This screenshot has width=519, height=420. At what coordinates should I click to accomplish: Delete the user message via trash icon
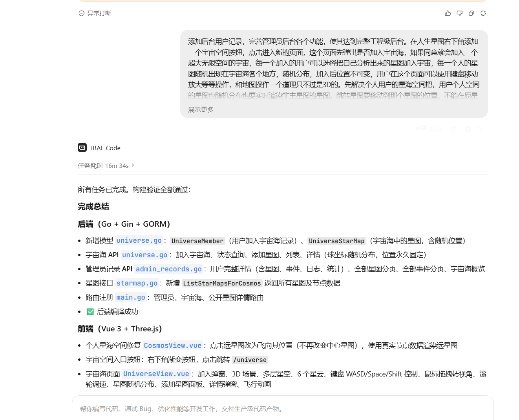pyautogui.click(x=467, y=129)
